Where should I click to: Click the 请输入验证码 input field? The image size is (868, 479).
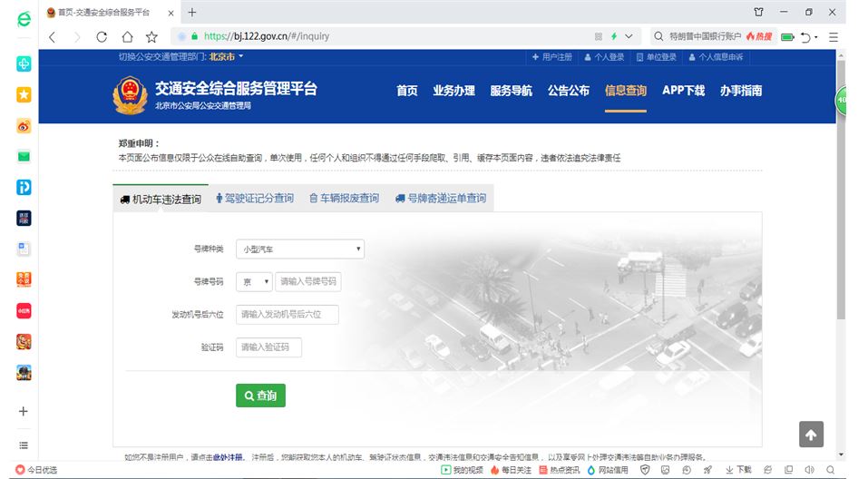[268, 347]
